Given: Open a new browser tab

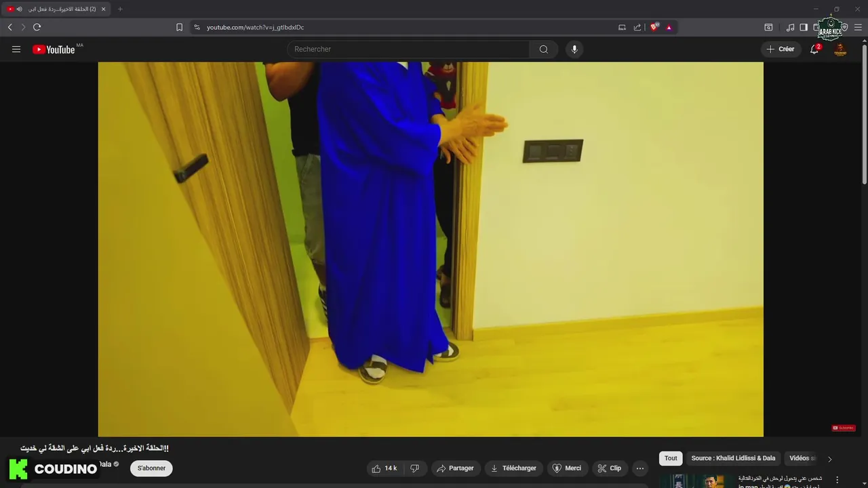Looking at the screenshot, I should click(120, 9).
